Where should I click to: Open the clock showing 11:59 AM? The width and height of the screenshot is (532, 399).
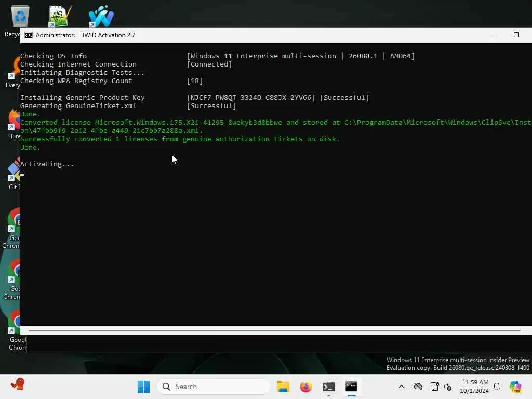pos(474,387)
